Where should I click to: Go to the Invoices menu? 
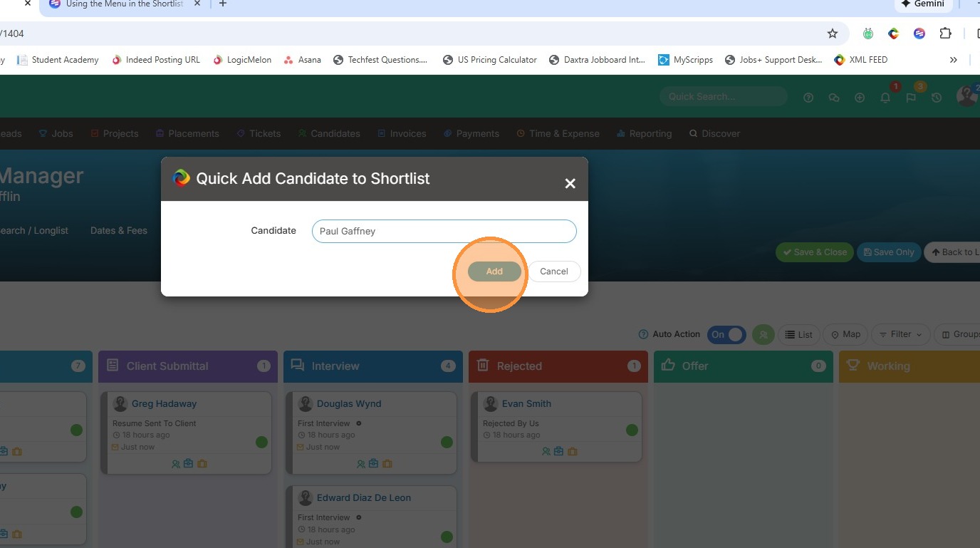(402, 133)
